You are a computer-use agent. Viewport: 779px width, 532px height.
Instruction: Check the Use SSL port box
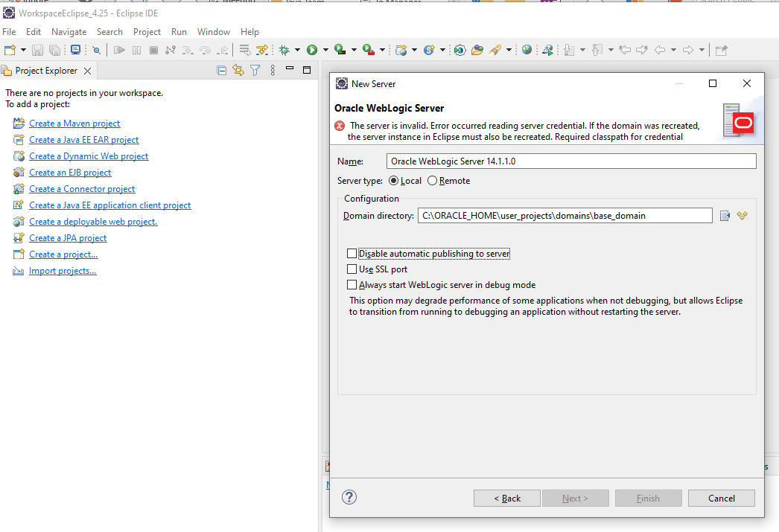[x=352, y=269]
